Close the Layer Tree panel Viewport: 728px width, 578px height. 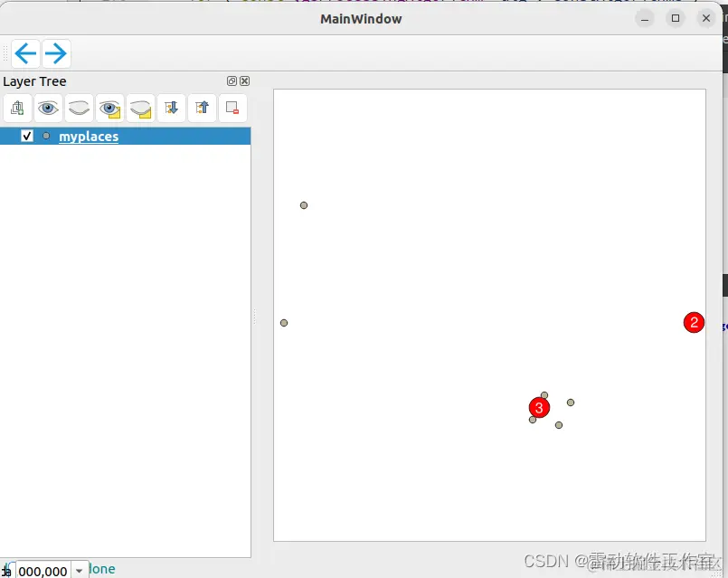245,81
